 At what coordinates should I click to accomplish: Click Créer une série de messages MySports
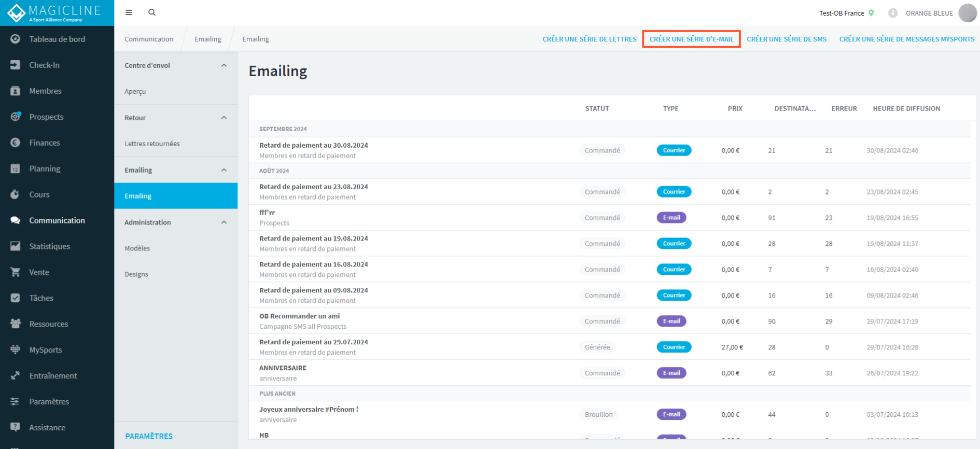(x=907, y=39)
